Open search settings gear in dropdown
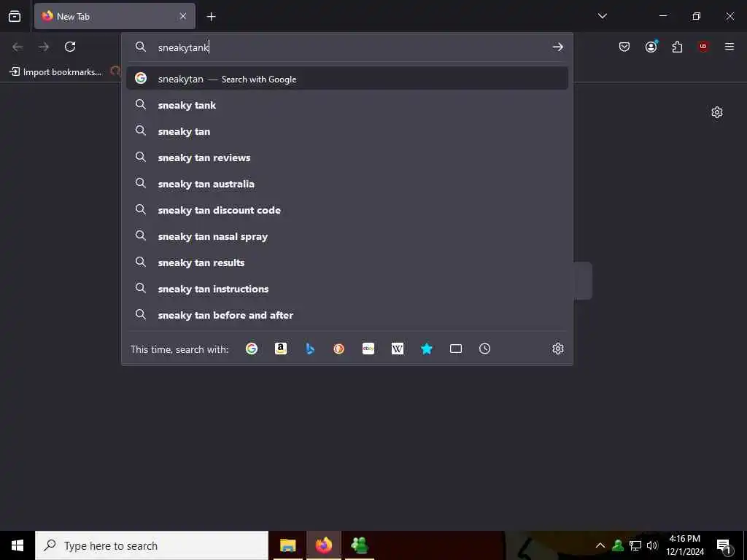The height and width of the screenshot is (560, 747). (558, 349)
